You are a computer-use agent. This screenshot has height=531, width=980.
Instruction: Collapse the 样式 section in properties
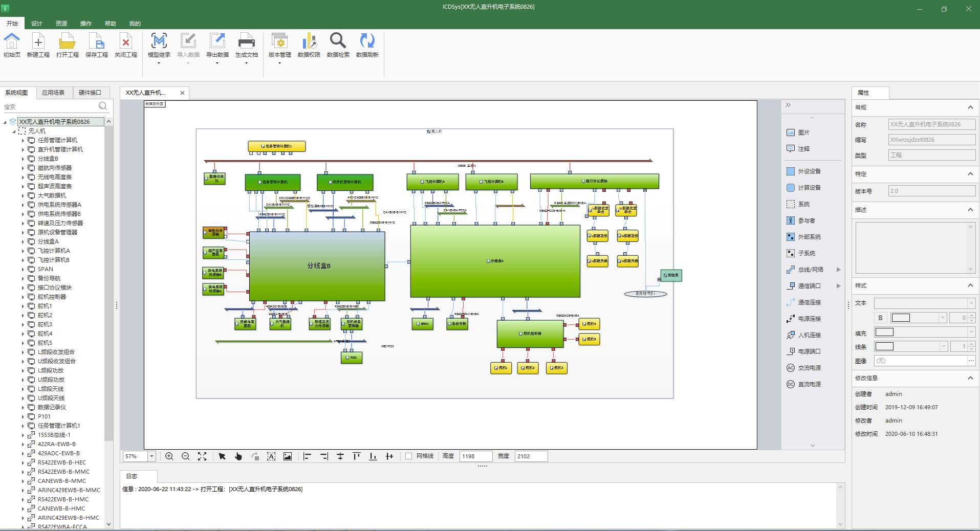[x=970, y=285]
